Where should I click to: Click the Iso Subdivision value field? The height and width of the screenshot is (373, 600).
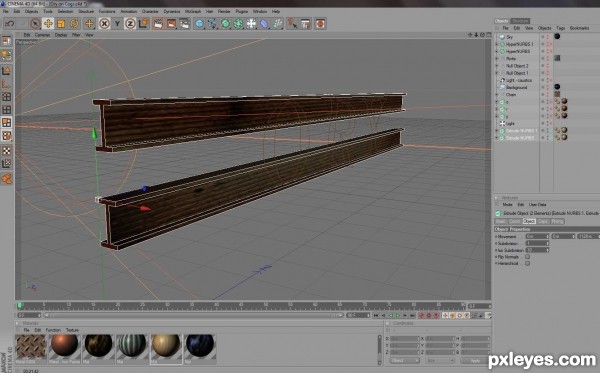click(537, 250)
